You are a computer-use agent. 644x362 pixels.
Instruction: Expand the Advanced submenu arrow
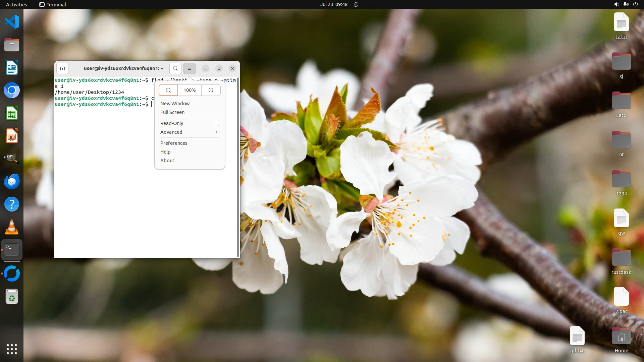click(216, 132)
